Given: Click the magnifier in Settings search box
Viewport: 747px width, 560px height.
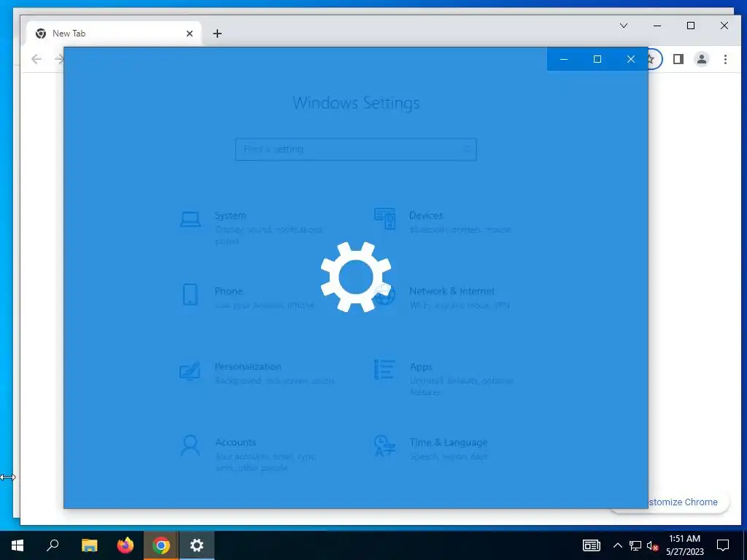Looking at the screenshot, I should pos(468,149).
